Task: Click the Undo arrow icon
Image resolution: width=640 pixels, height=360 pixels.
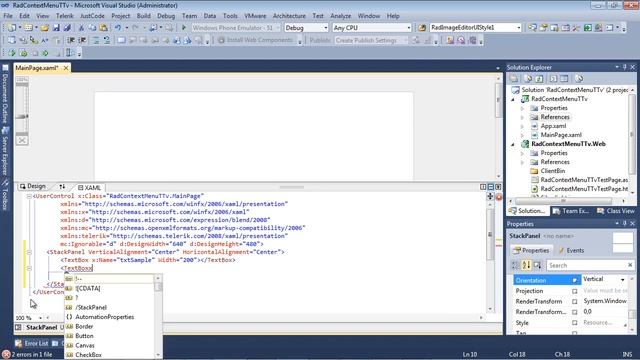Action: 118,28
